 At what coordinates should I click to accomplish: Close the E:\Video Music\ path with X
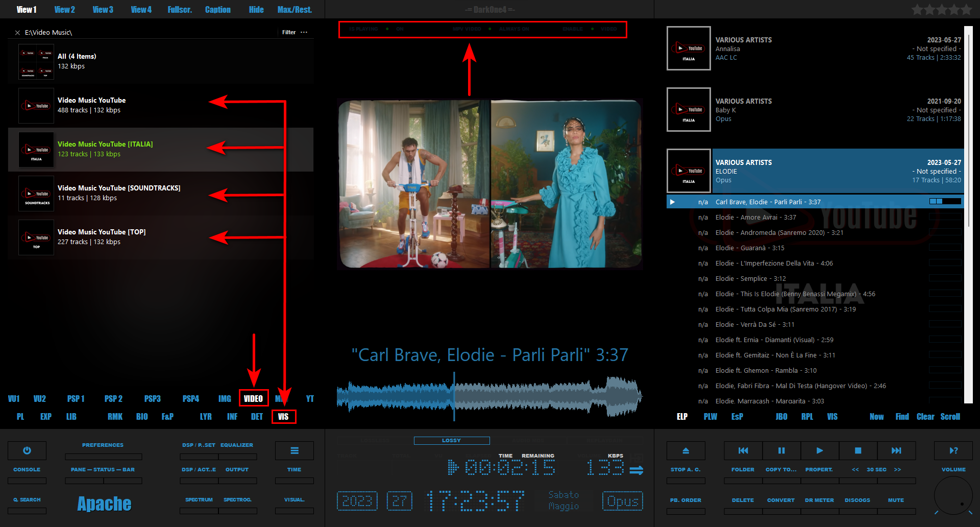pyautogui.click(x=17, y=33)
